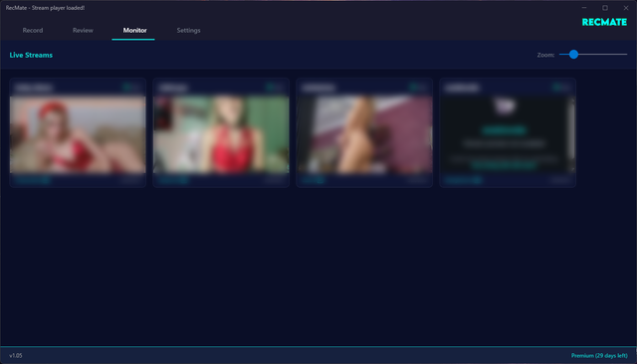Viewport: 637px width, 364px height.
Task: Click green header icon on purple-wall stream card
Action: point(414,87)
